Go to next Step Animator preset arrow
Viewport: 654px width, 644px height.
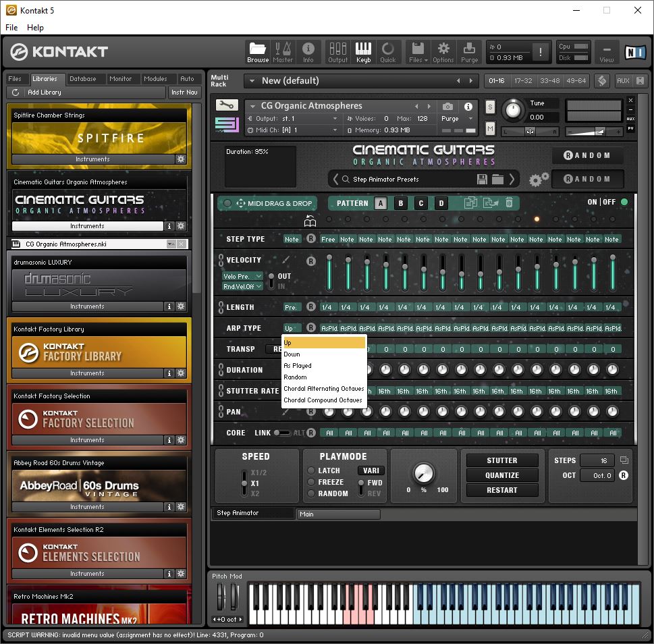click(512, 180)
